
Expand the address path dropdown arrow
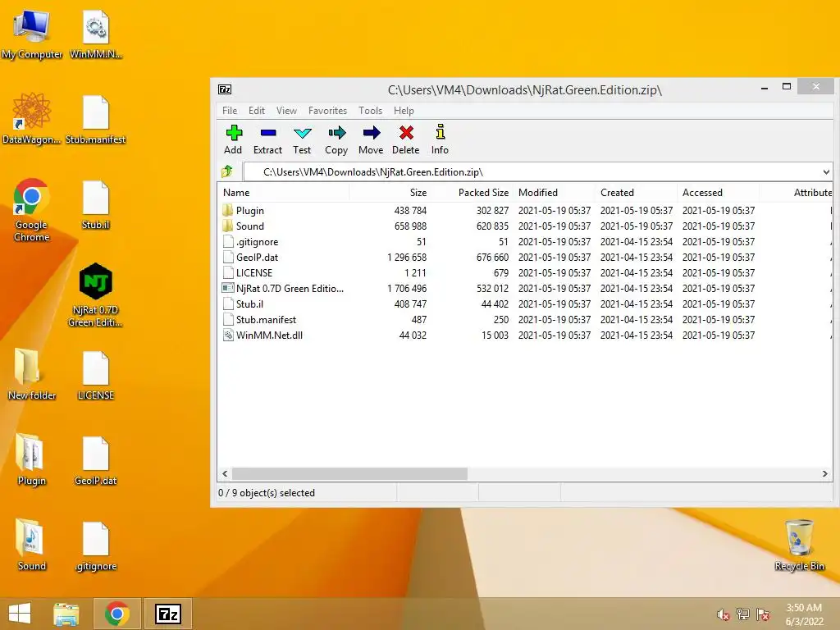click(x=826, y=172)
